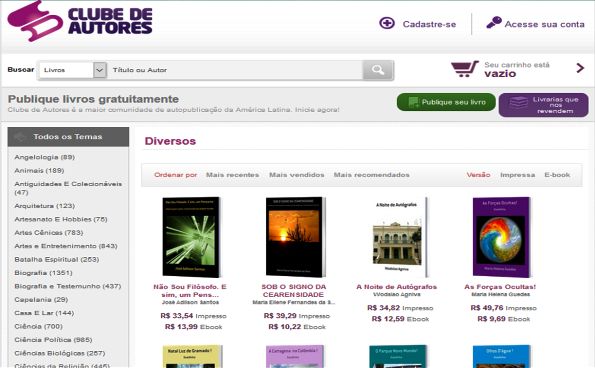Sort by Mais recomendados
595x368 pixels.
(x=371, y=175)
